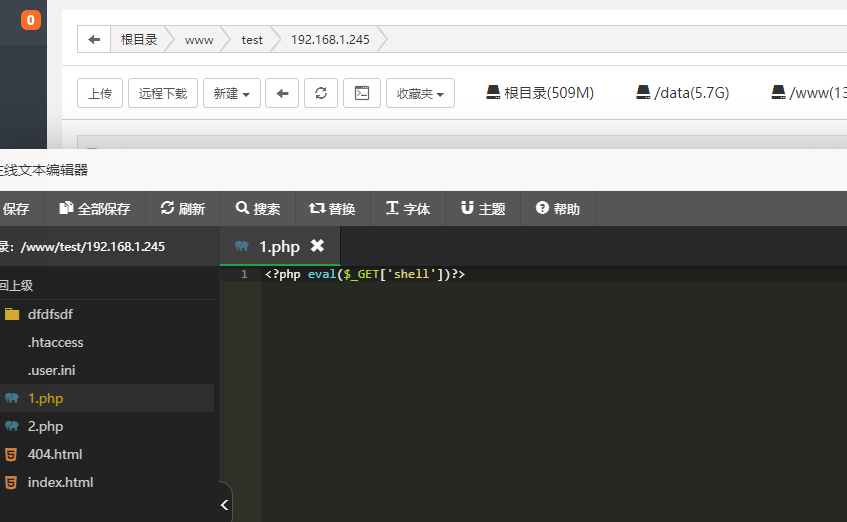Click the back arrow toolbar button
Screen dimensions: 847x522
point(282,93)
